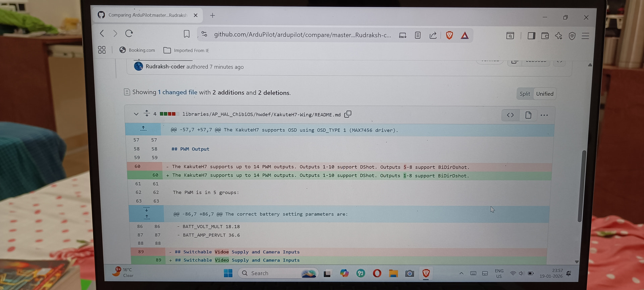The width and height of the screenshot is (644, 290).
Task: Select the Comparing ArduPilot browser tab
Action: pos(148,15)
